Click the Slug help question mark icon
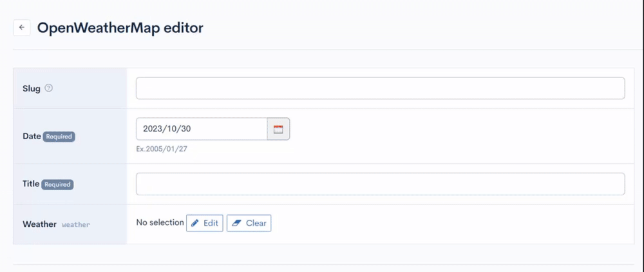Screen dimensions: 644x272 tap(48, 88)
